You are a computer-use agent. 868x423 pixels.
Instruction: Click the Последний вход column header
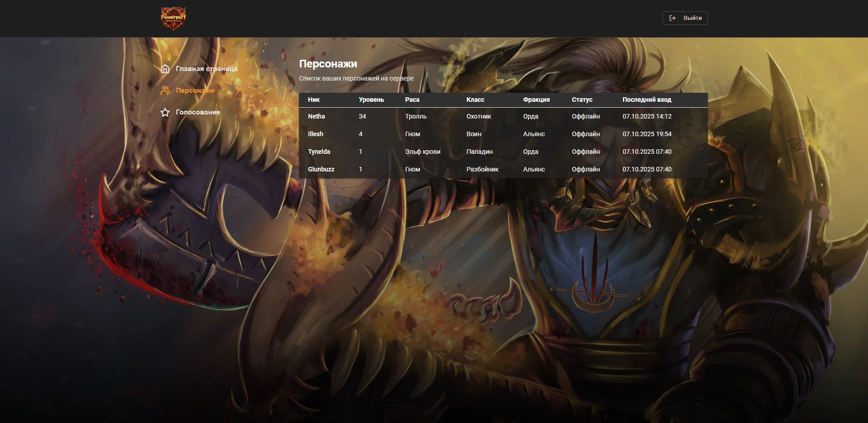[x=647, y=100]
